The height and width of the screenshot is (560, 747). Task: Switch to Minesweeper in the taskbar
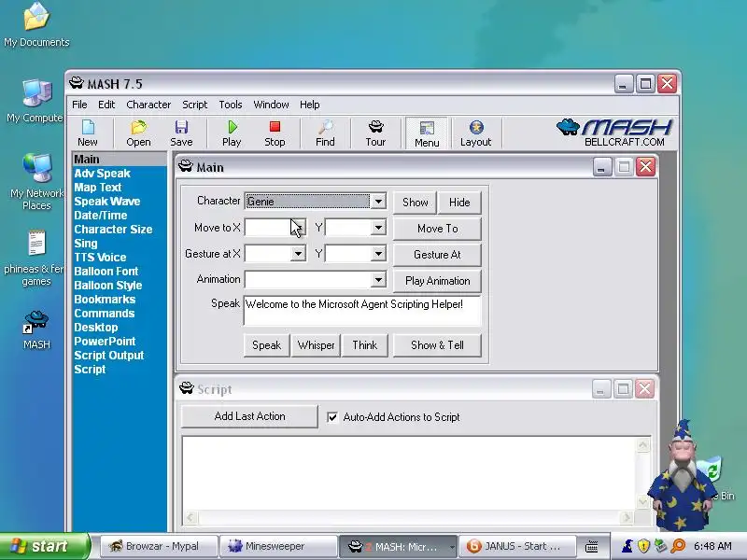coord(277,546)
